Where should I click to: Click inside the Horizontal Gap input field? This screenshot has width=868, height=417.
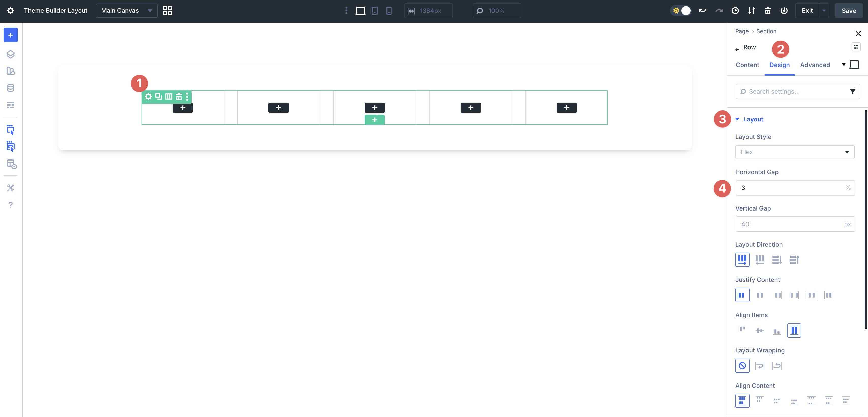click(792, 188)
